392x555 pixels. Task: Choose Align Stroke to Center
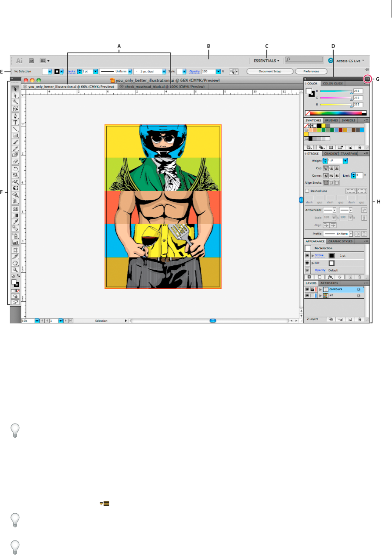click(x=326, y=183)
